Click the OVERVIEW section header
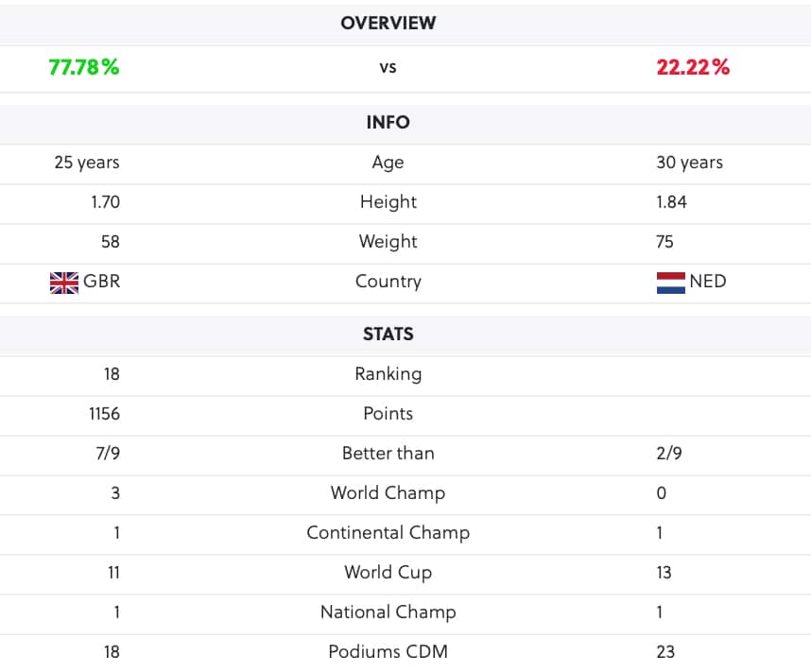811x672 pixels. [388, 24]
